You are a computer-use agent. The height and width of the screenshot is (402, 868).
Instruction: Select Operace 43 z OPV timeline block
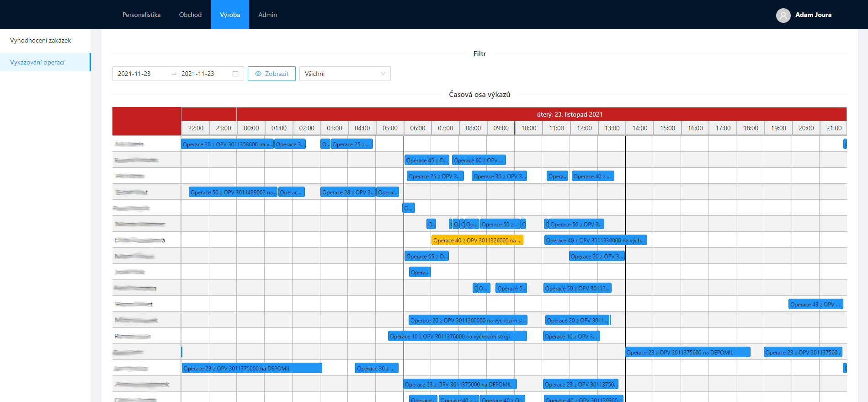[815, 304]
